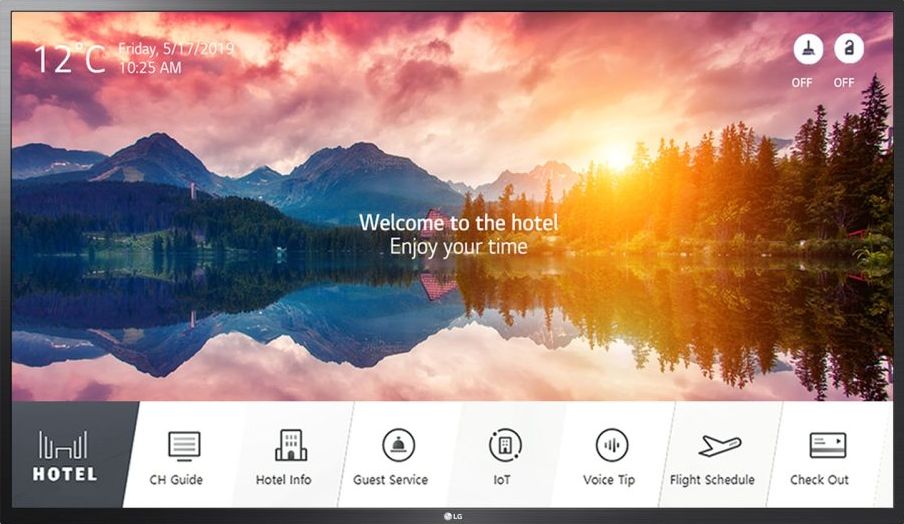Toggle the room cleaning request icon

pyautogui.click(x=808, y=49)
